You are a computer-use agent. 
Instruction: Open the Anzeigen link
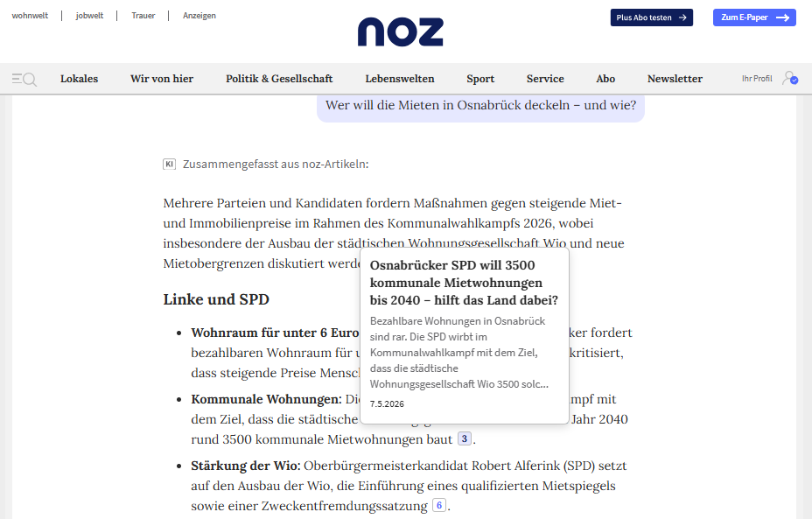point(199,16)
